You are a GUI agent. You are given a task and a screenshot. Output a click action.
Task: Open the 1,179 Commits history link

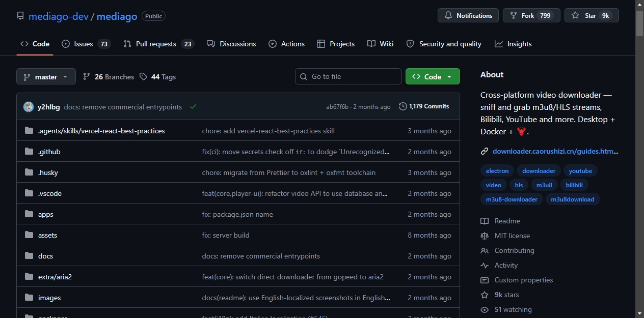[x=424, y=106]
